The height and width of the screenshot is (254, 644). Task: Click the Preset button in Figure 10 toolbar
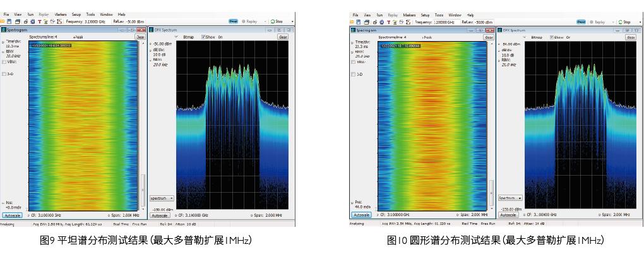pos(581,22)
